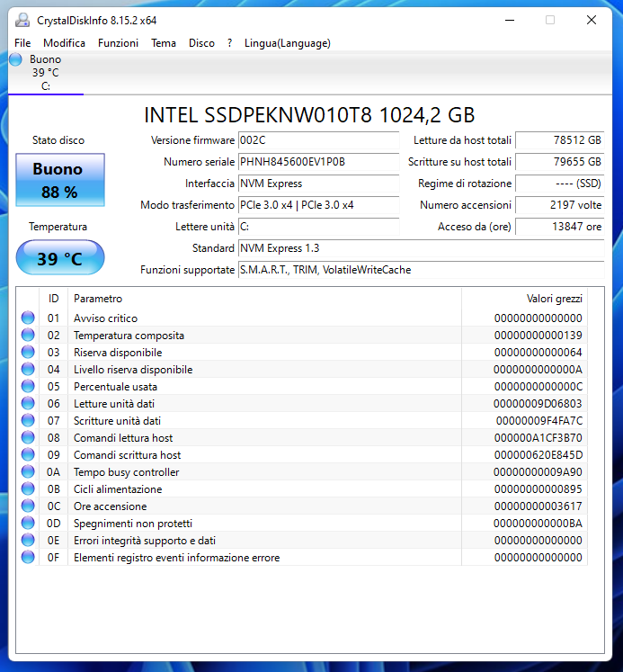
Task: Click the Modo trasferimento PCIe field
Action: [x=318, y=205]
